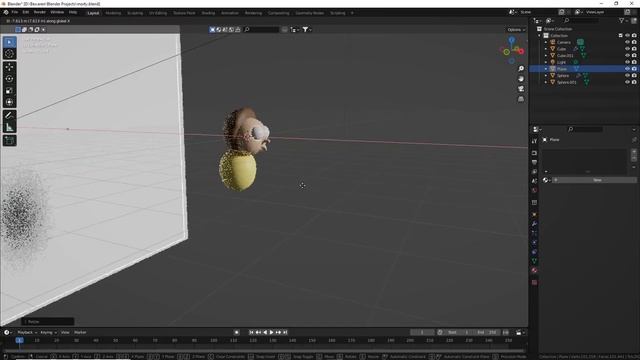Open the Object Constraints properties tab
Screen dimensions: 640x360
click(534, 252)
